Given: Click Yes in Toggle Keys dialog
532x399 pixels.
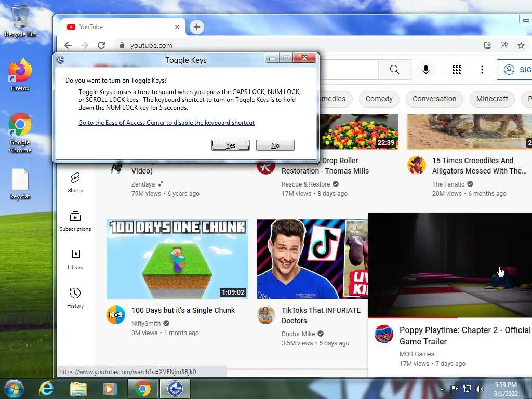Looking at the screenshot, I should [231, 145].
